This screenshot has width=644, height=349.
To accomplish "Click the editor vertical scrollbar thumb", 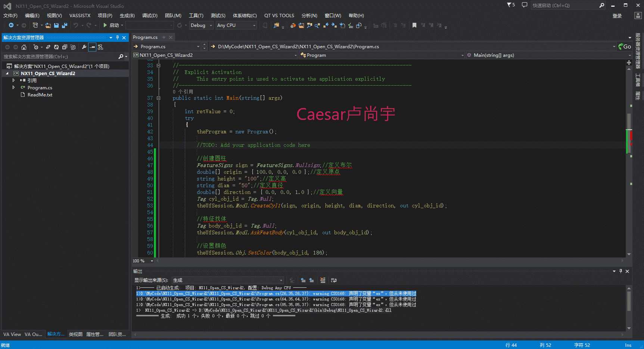I will coord(629,133).
